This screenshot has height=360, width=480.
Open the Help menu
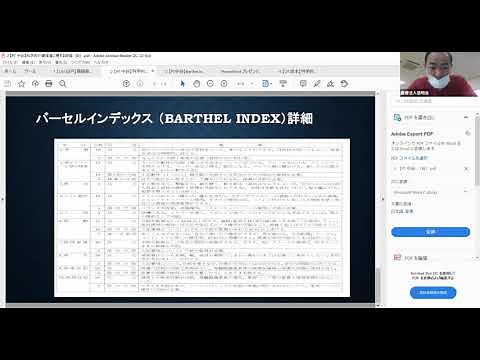[x=101, y=62]
